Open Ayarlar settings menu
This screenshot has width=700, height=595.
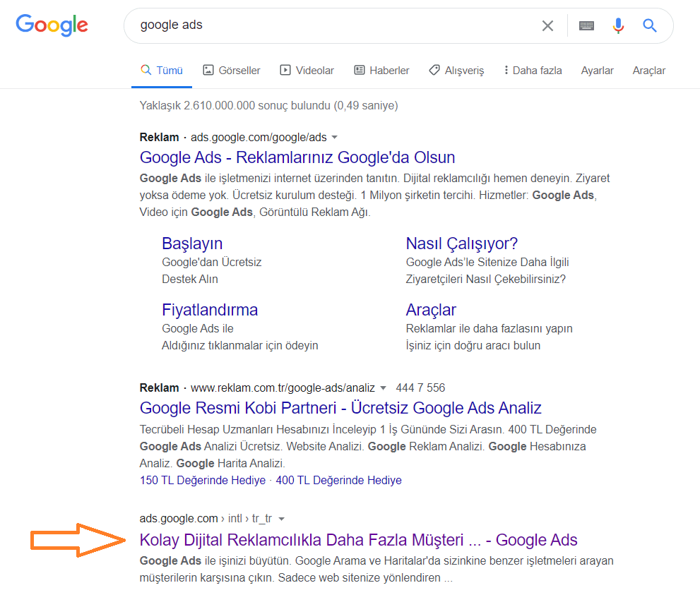pos(597,71)
